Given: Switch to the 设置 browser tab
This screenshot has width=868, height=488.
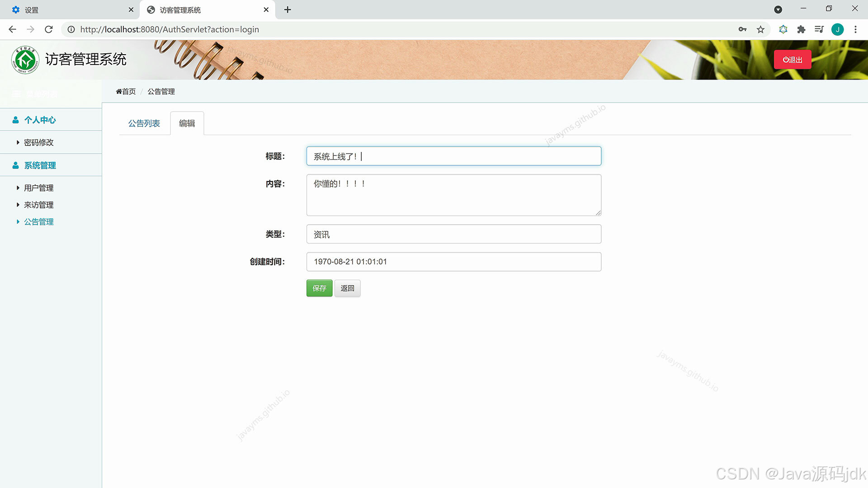Looking at the screenshot, I should (70, 9).
